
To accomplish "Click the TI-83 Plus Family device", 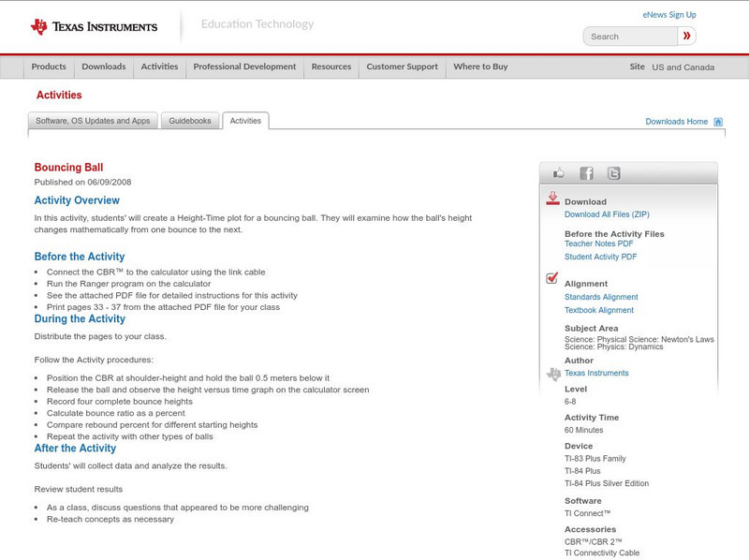I will 595,459.
